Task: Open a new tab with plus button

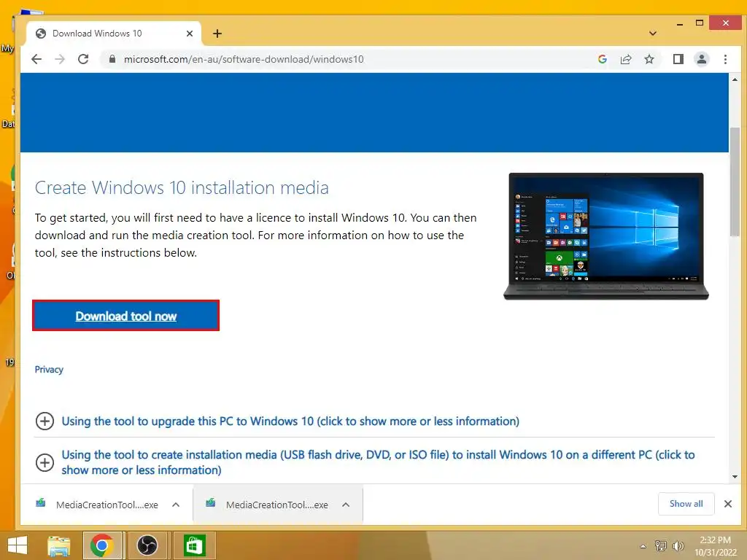Action: click(x=217, y=34)
